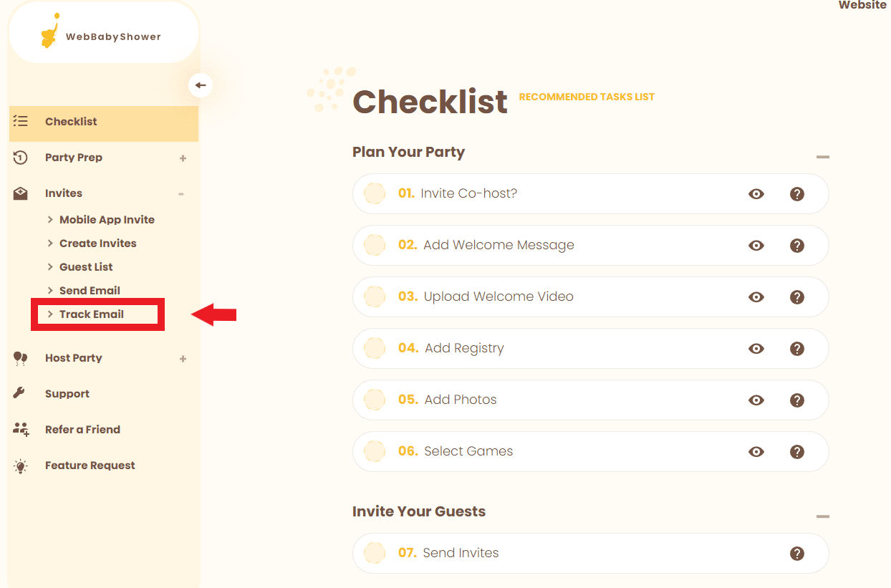Mark Invite Co-host task as complete

(x=375, y=193)
